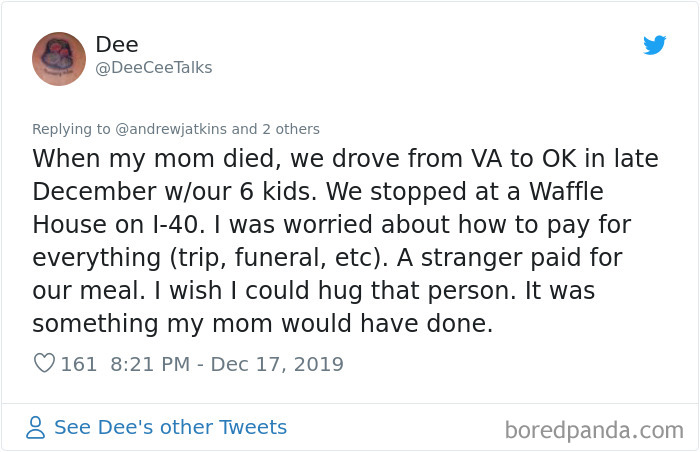Select the See Dee's other Tweets link
Image resolution: width=700 pixels, height=452 pixels.
tap(170, 428)
